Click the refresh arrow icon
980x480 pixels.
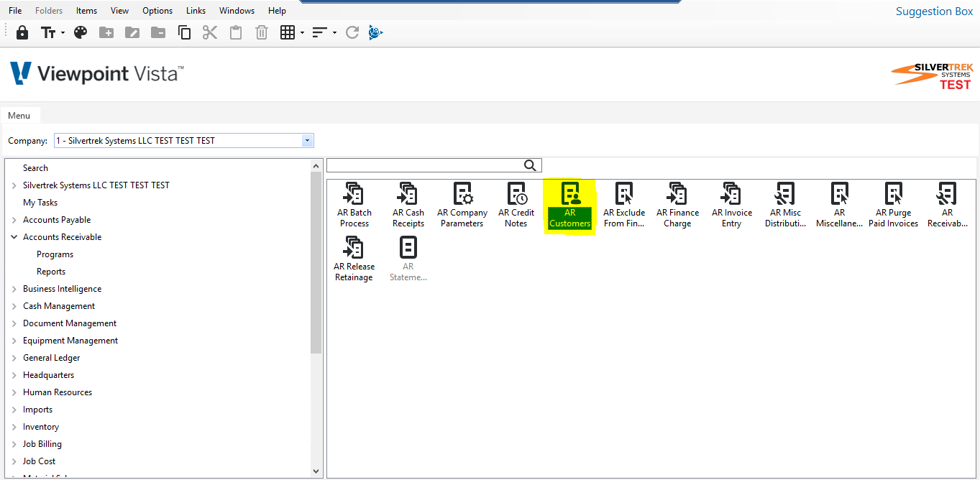point(352,32)
